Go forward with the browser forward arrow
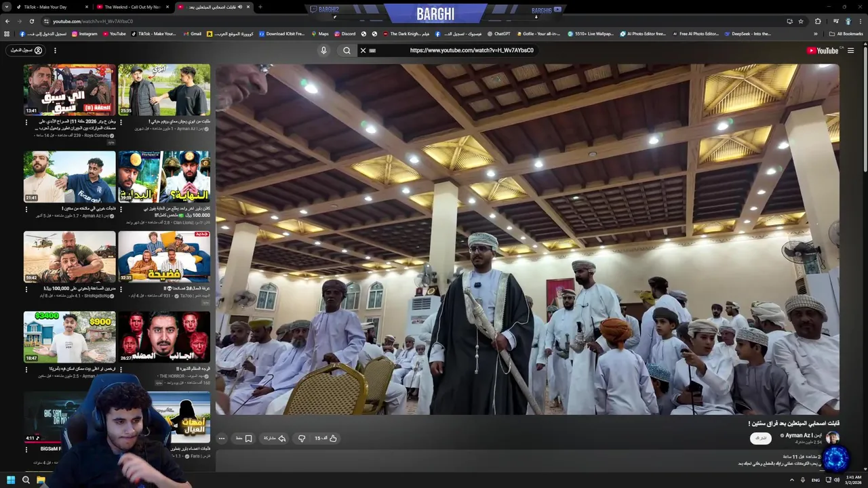Screen dimensions: 868x488 [20, 21]
